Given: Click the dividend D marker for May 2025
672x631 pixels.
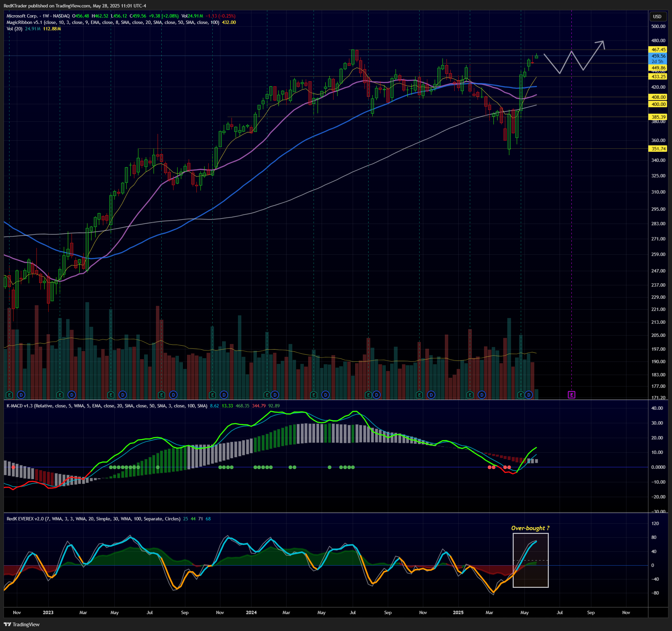Looking at the screenshot, I should tap(529, 395).
